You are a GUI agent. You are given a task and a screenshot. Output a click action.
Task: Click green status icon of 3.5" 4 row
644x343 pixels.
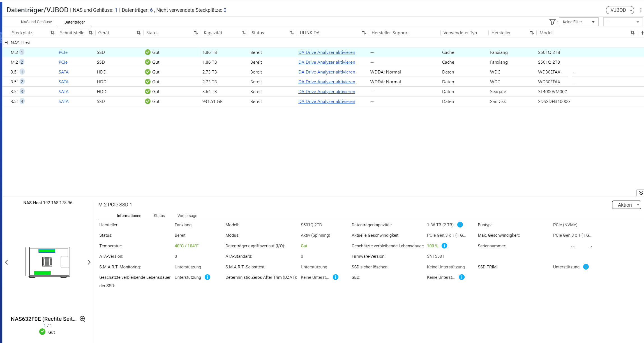(x=148, y=101)
